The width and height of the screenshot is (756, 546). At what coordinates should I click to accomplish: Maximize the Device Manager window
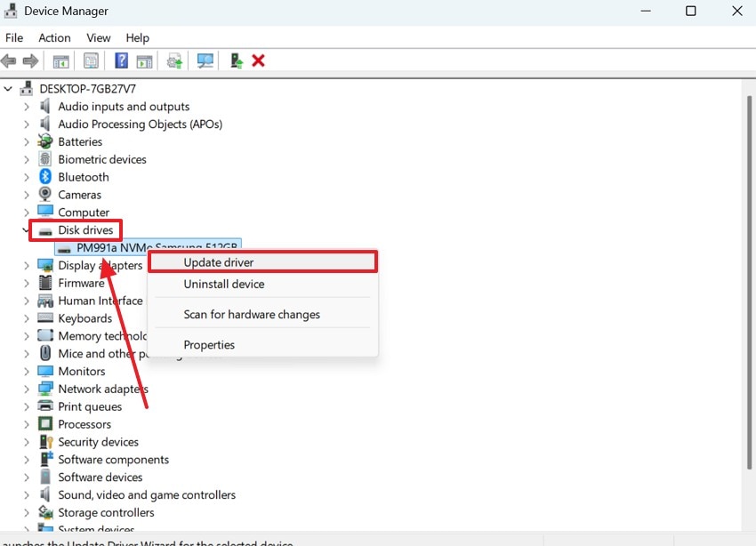click(690, 11)
